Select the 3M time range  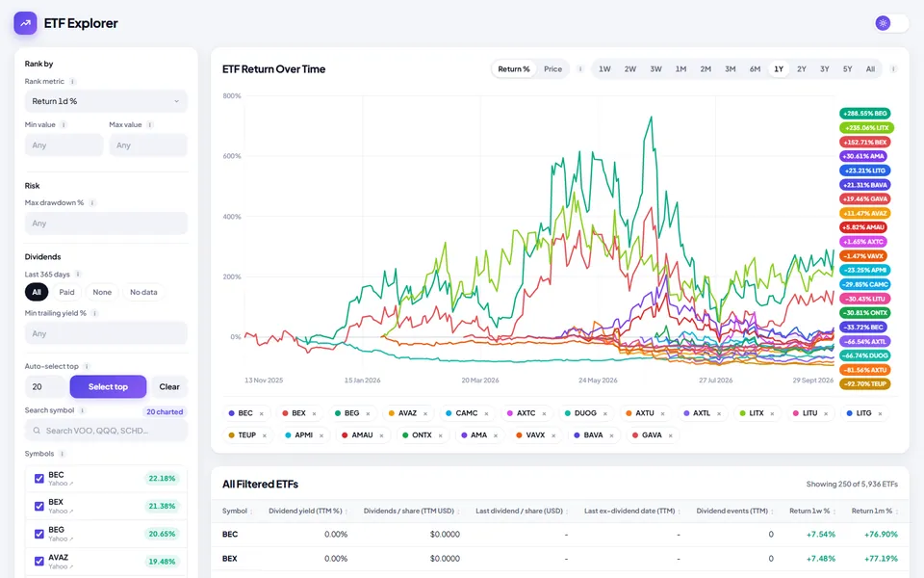(x=731, y=69)
